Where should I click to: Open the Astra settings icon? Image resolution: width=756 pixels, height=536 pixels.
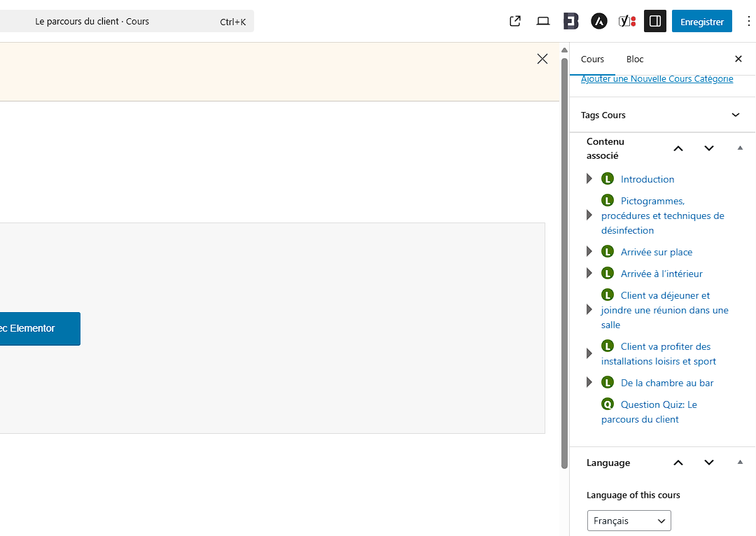tap(598, 21)
